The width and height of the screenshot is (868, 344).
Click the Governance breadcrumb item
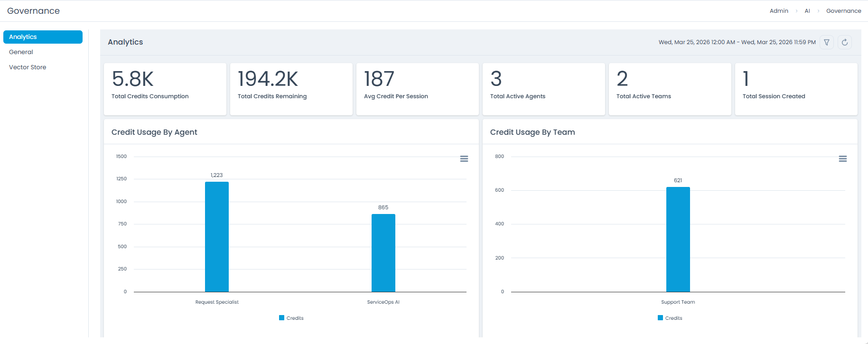pos(843,11)
